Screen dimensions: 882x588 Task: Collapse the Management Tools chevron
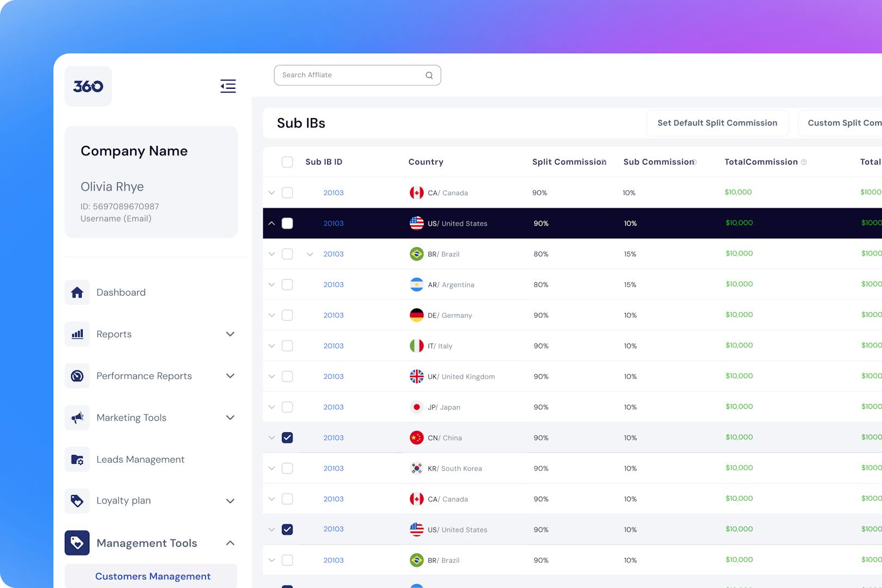pyautogui.click(x=230, y=543)
